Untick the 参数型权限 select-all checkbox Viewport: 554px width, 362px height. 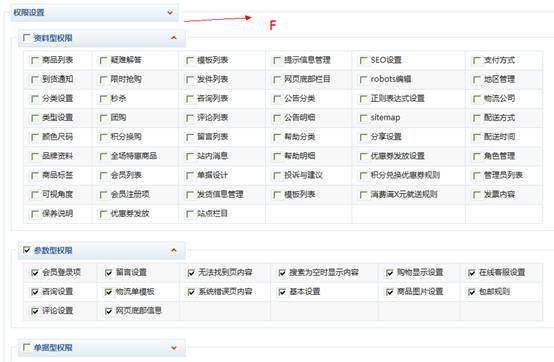click(26, 250)
